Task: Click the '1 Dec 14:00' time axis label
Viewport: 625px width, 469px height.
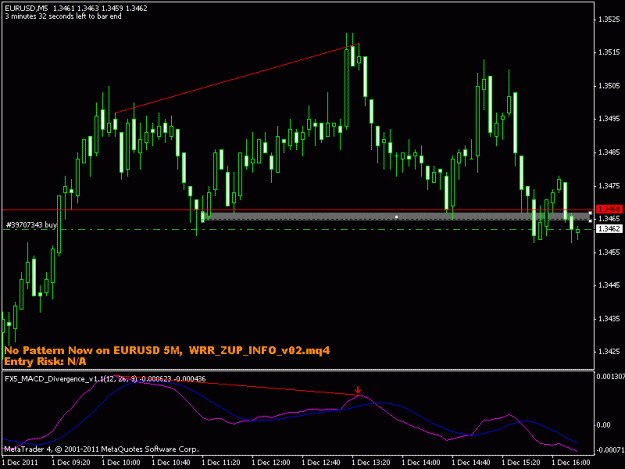Action: point(421,462)
